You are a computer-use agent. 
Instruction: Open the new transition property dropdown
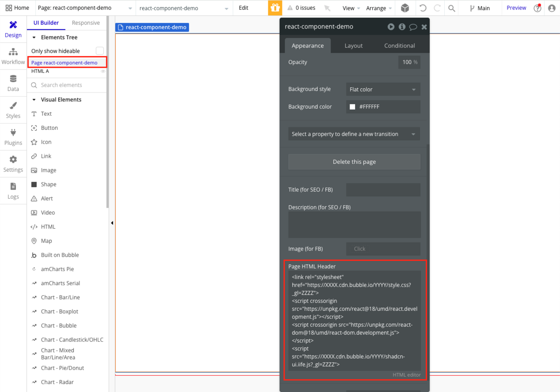pos(354,134)
